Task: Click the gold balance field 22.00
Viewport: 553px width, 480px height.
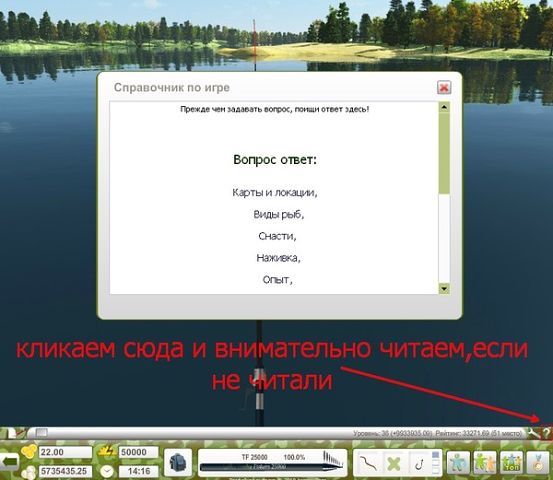Action: click(65, 452)
